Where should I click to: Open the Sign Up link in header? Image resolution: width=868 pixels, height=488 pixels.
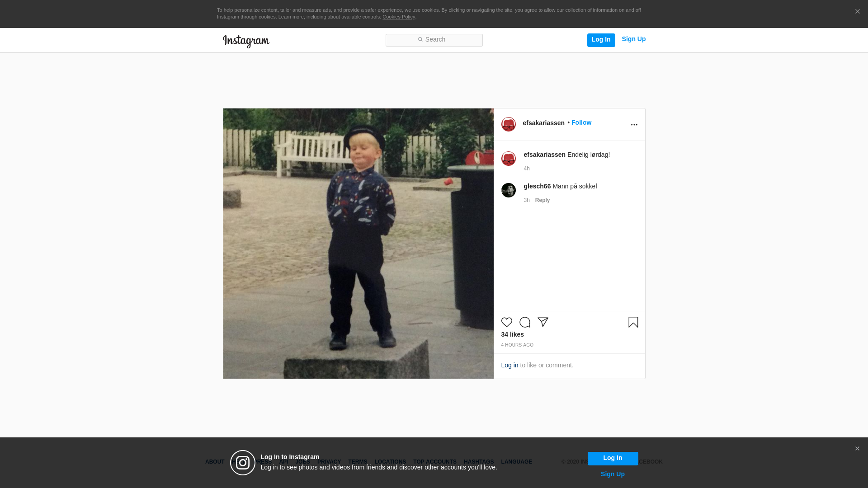click(633, 39)
